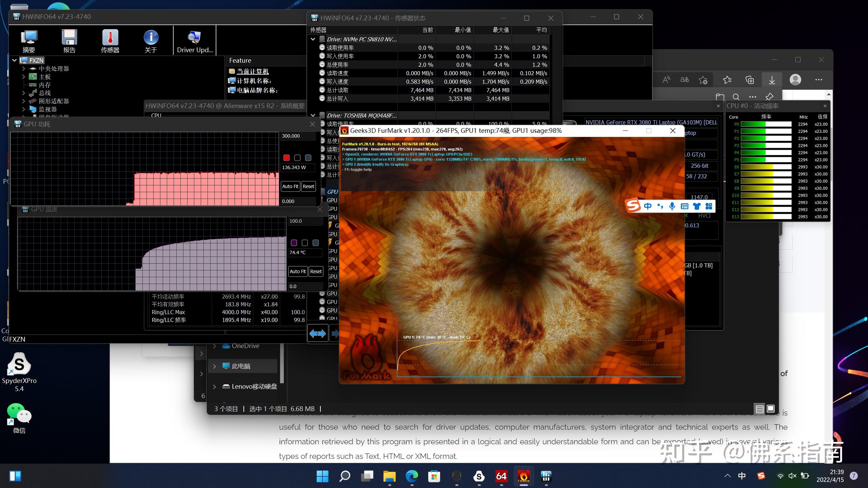
Task: Open AIDA64 icon in taskbar
Action: pos(501,476)
